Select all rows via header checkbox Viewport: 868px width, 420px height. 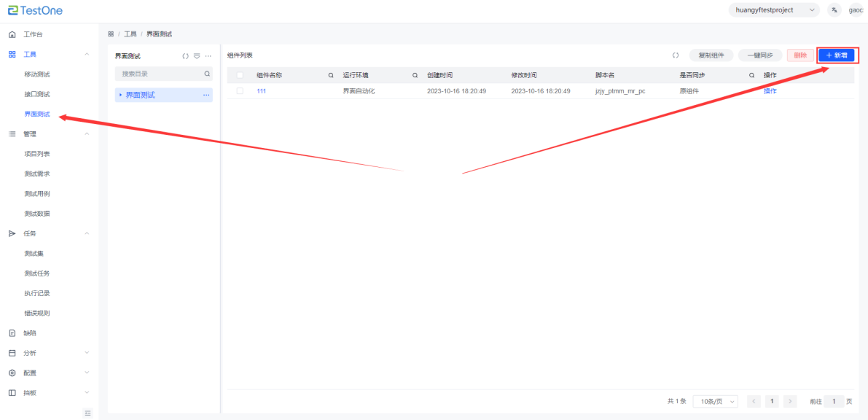240,75
